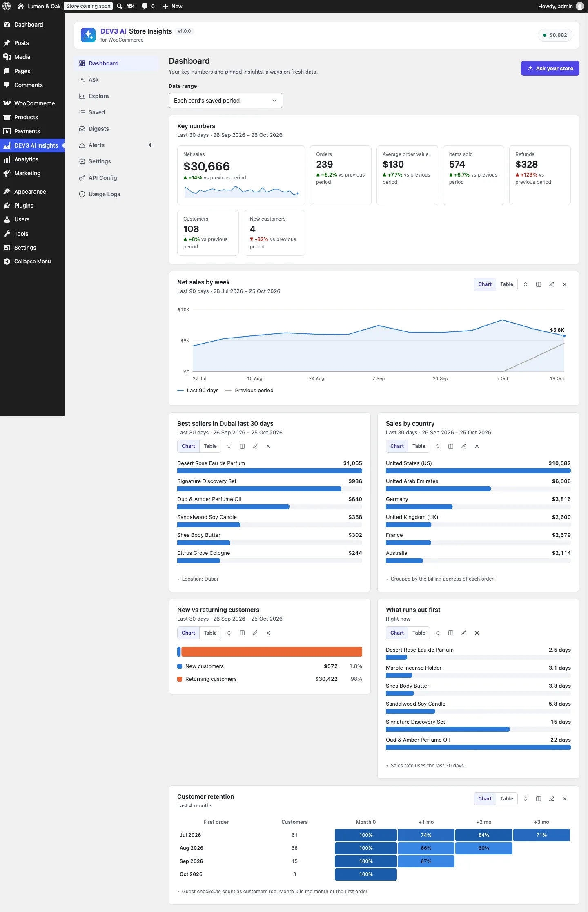Remove the What runs out first card
588x912 pixels.
pos(477,633)
